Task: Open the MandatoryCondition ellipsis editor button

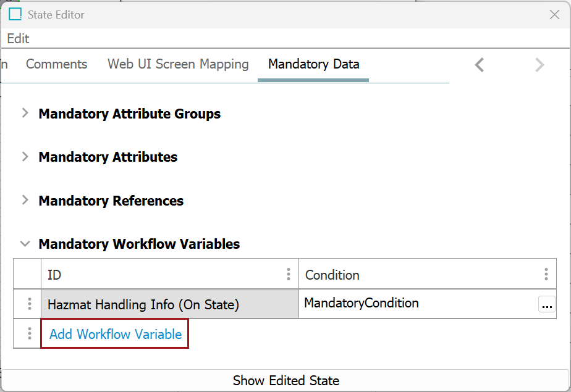Action: click(x=546, y=305)
